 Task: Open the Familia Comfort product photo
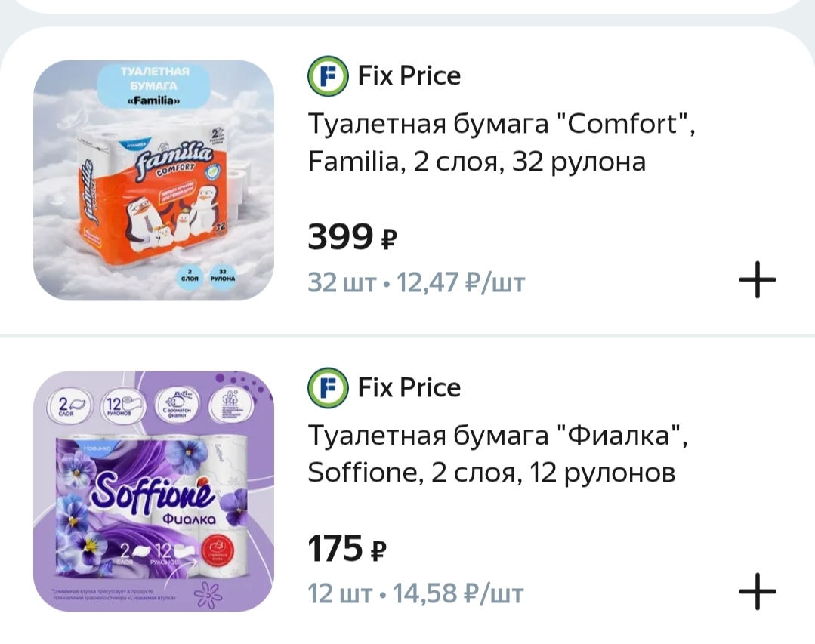[153, 180]
